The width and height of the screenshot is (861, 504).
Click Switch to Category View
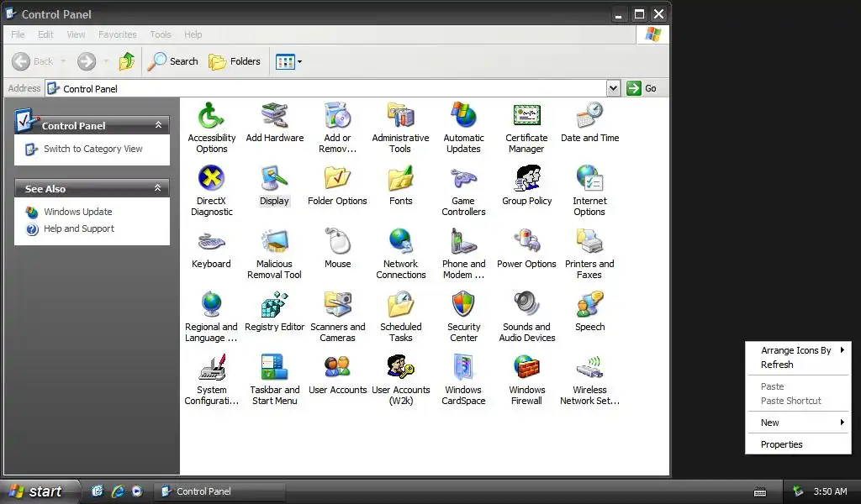click(x=92, y=149)
